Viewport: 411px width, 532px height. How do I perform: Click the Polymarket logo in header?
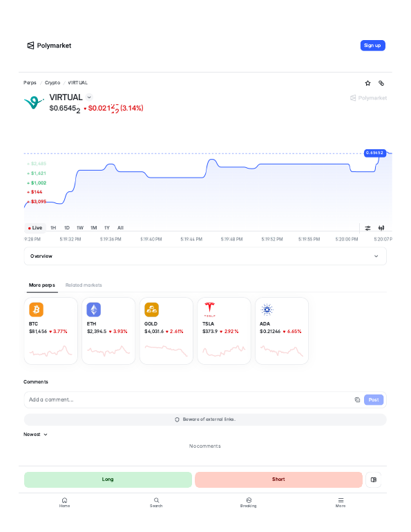[49, 46]
